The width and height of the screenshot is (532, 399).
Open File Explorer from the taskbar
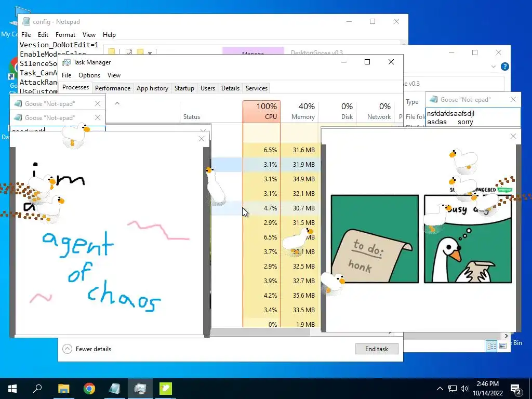click(63, 389)
